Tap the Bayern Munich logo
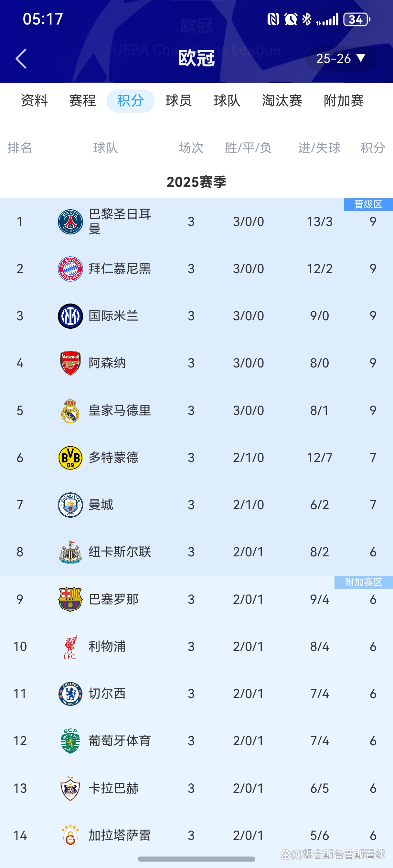 point(70,269)
